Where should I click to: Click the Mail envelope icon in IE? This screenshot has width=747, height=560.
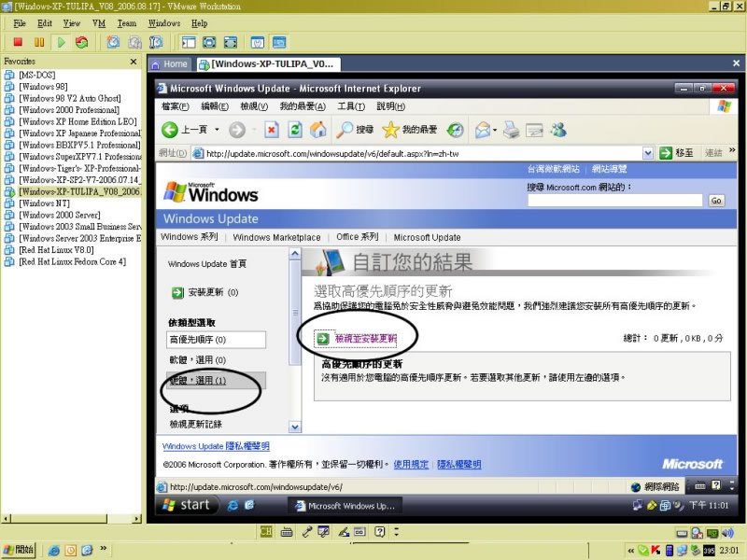[482, 130]
